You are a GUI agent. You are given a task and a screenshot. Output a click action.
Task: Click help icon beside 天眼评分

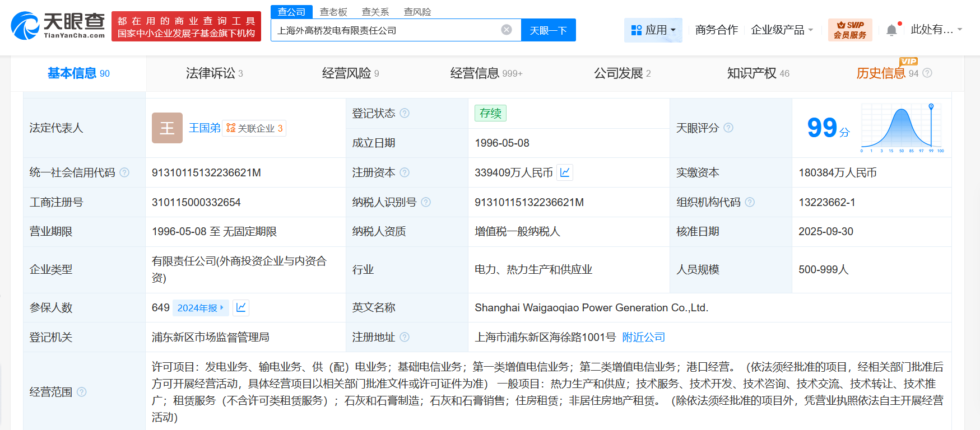click(x=728, y=128)
